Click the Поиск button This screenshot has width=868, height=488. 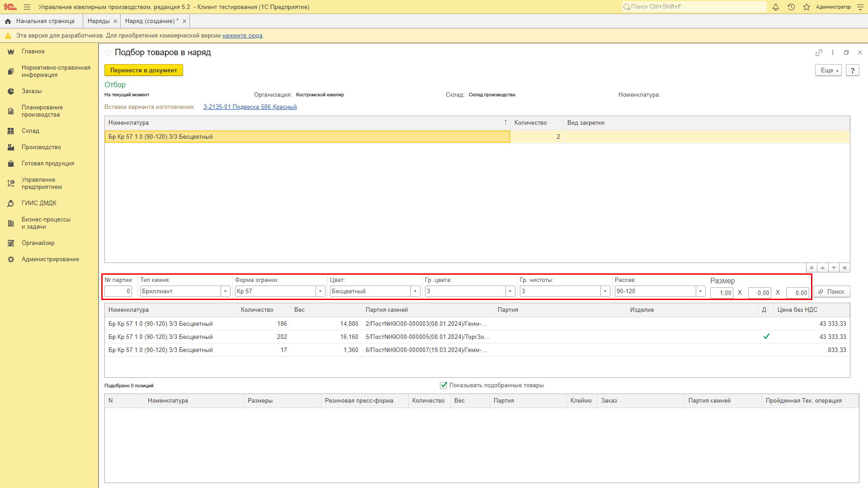click(x=832, y=292)
